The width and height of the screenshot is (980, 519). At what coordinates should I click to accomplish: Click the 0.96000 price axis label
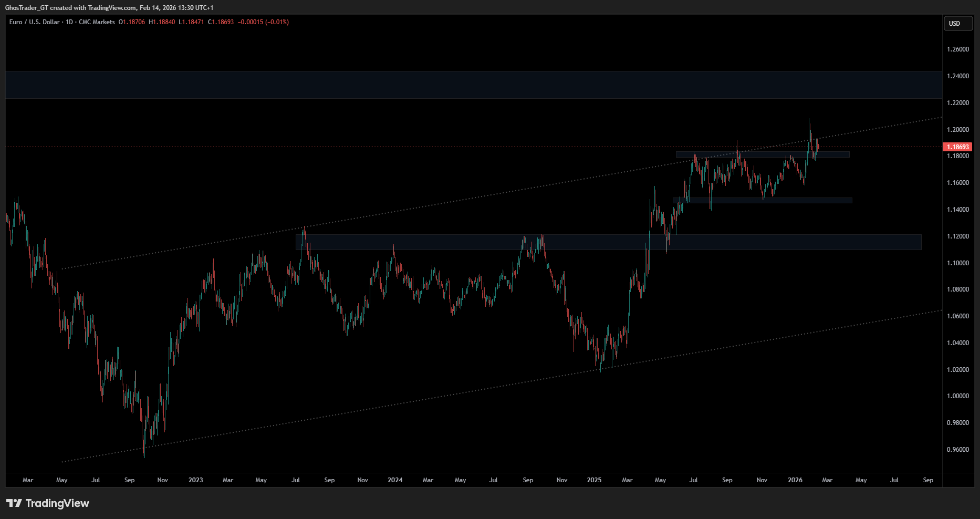click(x=958, y=450)
